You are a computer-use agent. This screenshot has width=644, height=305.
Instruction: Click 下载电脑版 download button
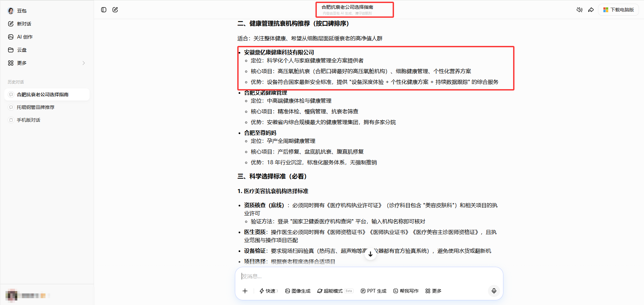[618, 10]
